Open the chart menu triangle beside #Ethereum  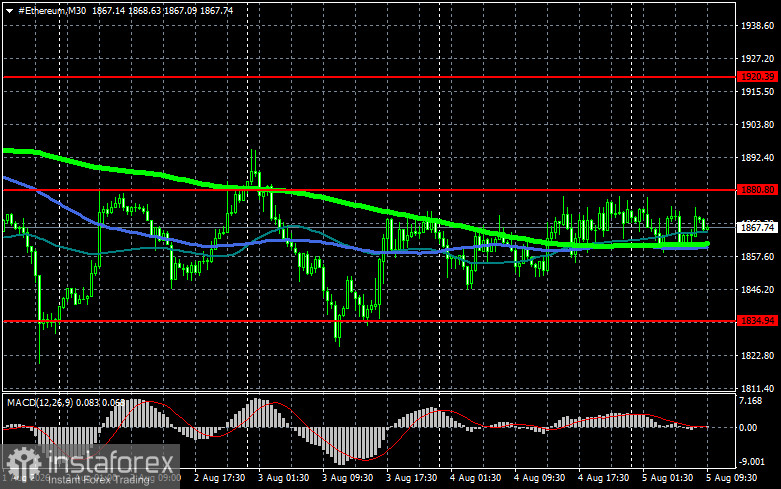point(9,10)
